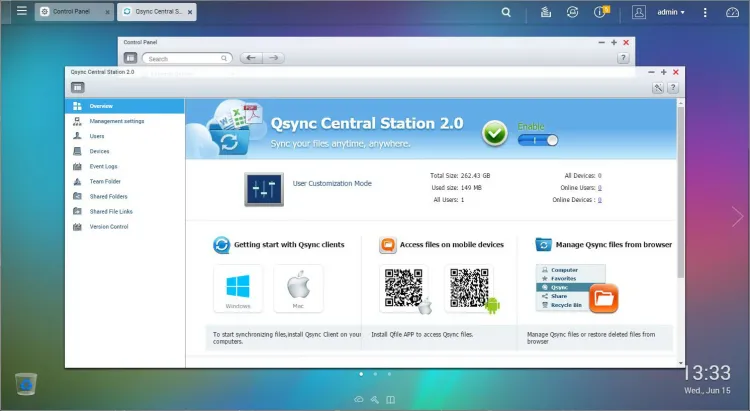750x411 pixels.
Task: Toggle the Qsync Enable switch
Action: pyautogui.click(x=538, y=141)
